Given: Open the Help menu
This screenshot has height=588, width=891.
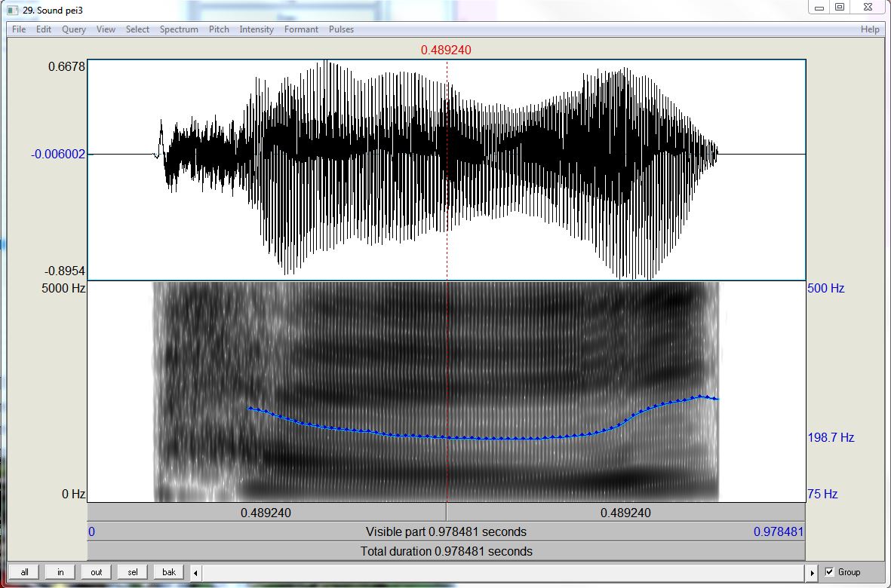Looking at the screenshot, I should pos(870,29).
